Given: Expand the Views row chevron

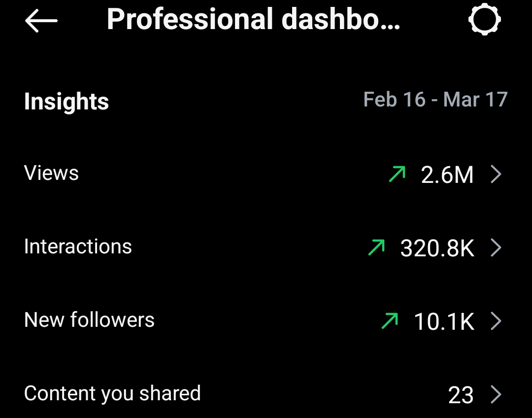Looking at the screenshot, I should coord(496,174).
